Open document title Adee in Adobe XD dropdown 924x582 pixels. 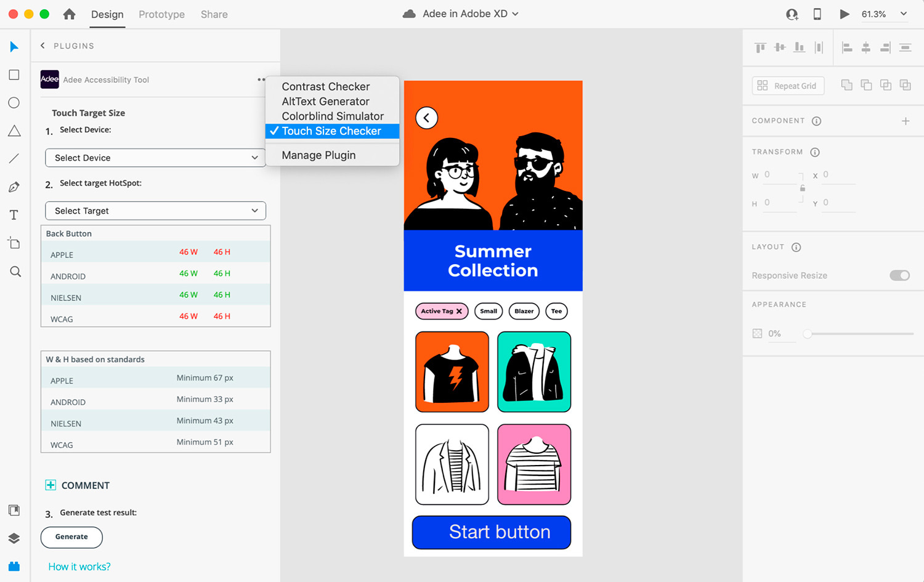pyautogui.click(x=470, y=14)
